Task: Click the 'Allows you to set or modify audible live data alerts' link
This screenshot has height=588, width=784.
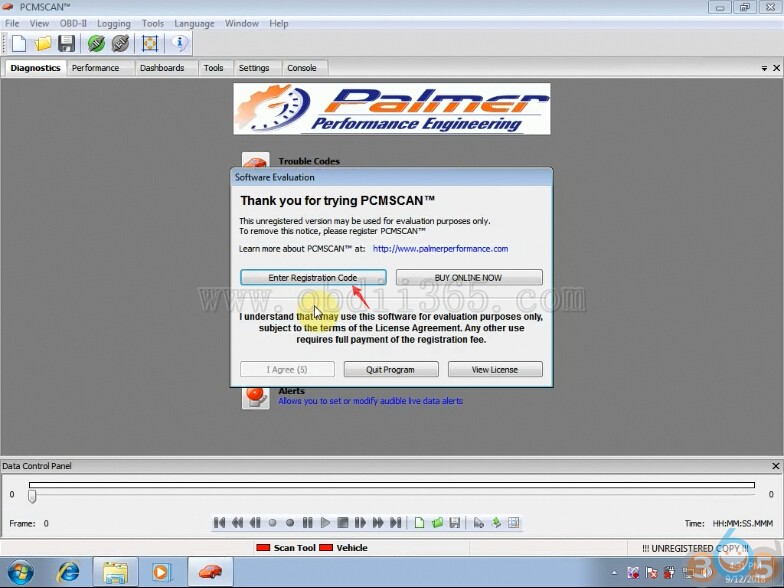Action: [370, 401]
